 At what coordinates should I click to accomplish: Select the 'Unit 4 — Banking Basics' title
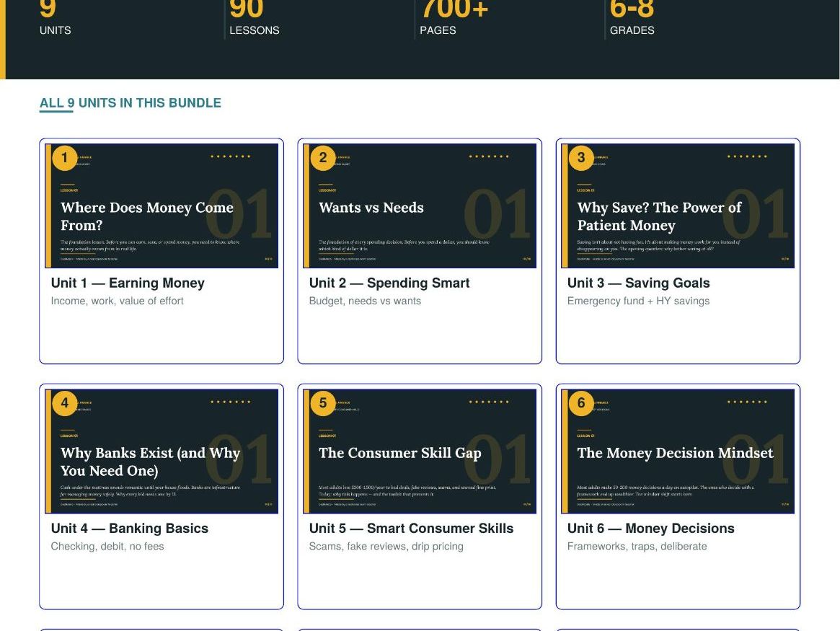tap(130, 528)
